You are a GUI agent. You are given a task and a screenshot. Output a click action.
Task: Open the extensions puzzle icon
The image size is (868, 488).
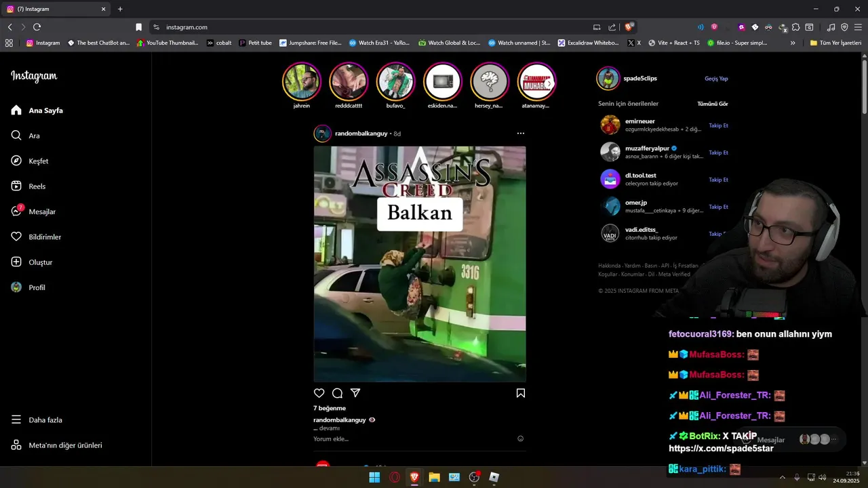(795, 27)
